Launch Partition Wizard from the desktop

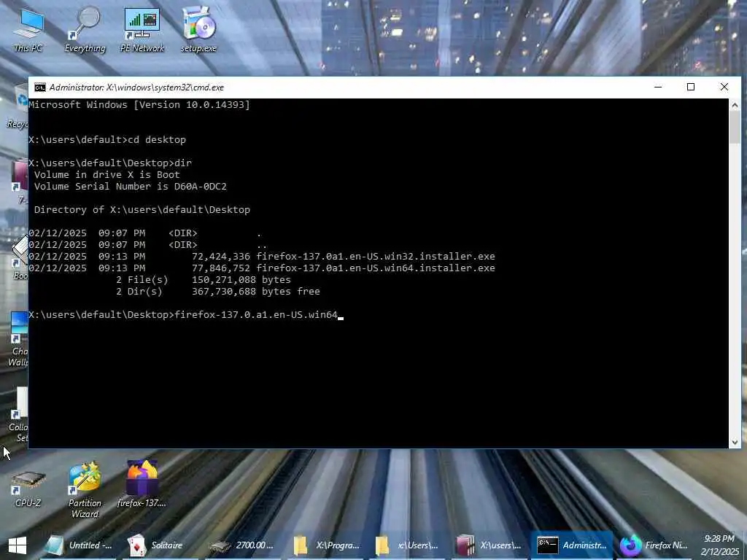tap(85, 491)
